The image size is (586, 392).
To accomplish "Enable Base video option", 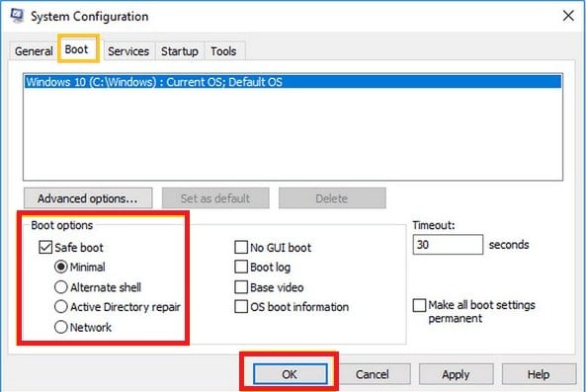I will pyautogui.click(x=241, y=287).
